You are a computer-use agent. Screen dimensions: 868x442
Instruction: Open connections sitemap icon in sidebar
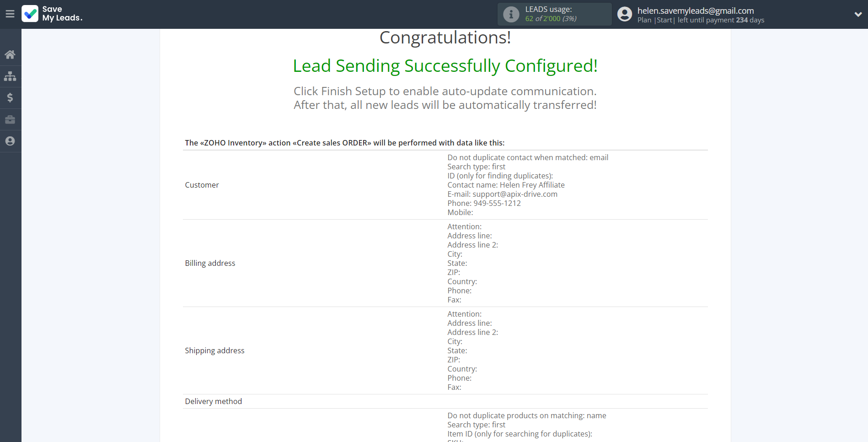(10, 76)
